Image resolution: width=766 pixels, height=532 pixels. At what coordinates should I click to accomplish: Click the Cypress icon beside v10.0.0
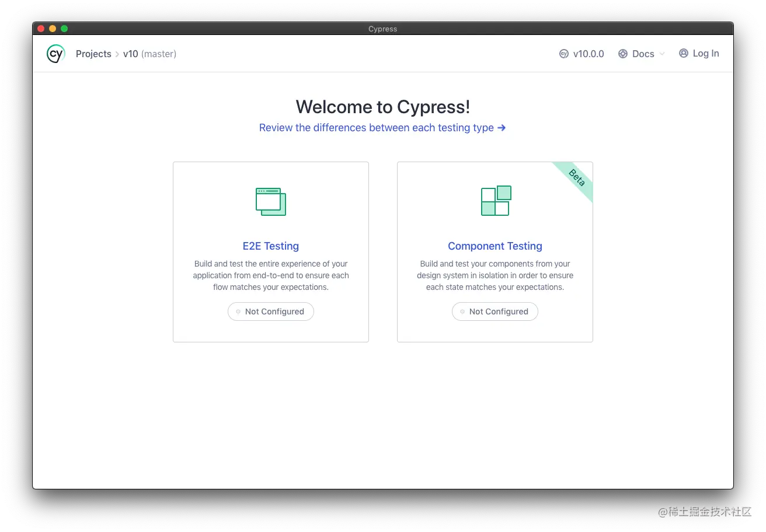(x=564, y=54)
